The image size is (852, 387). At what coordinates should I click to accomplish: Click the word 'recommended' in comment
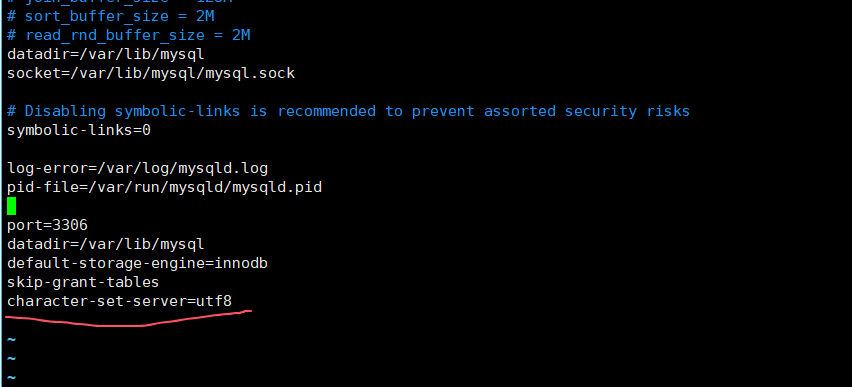coord(327,111)
